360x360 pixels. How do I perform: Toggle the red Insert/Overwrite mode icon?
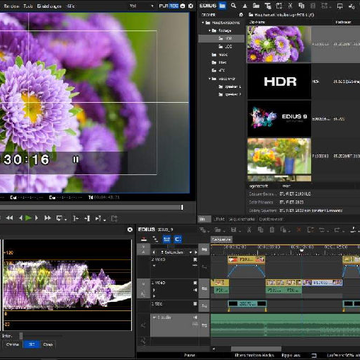pos(144,239)
